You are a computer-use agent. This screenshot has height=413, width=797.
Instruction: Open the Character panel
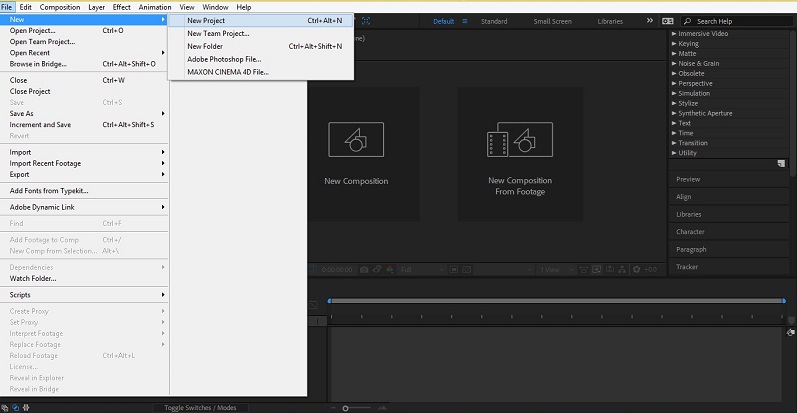point(691,232)
